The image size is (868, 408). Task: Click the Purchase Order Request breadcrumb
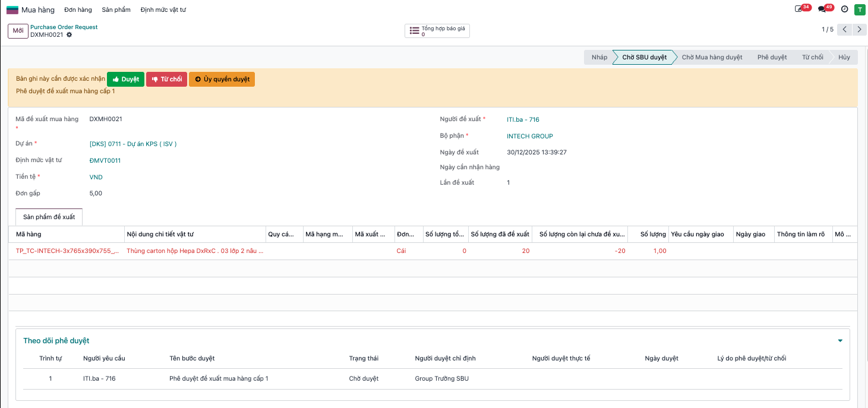(64, 27)
